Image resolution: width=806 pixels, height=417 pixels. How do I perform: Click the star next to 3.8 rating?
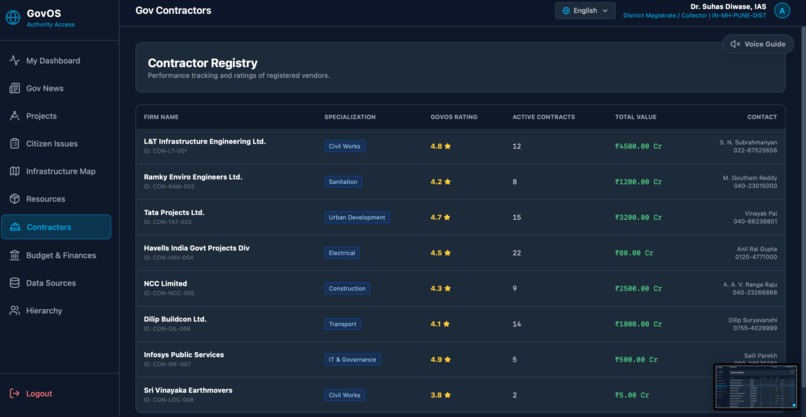[448, 395]
